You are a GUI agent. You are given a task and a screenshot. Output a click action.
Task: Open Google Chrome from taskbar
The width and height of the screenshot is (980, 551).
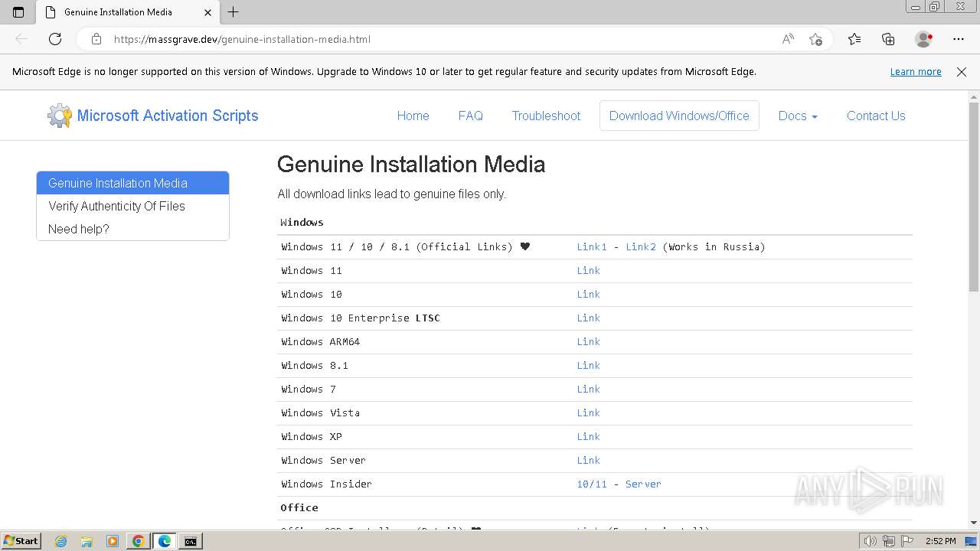coord(139,541)
